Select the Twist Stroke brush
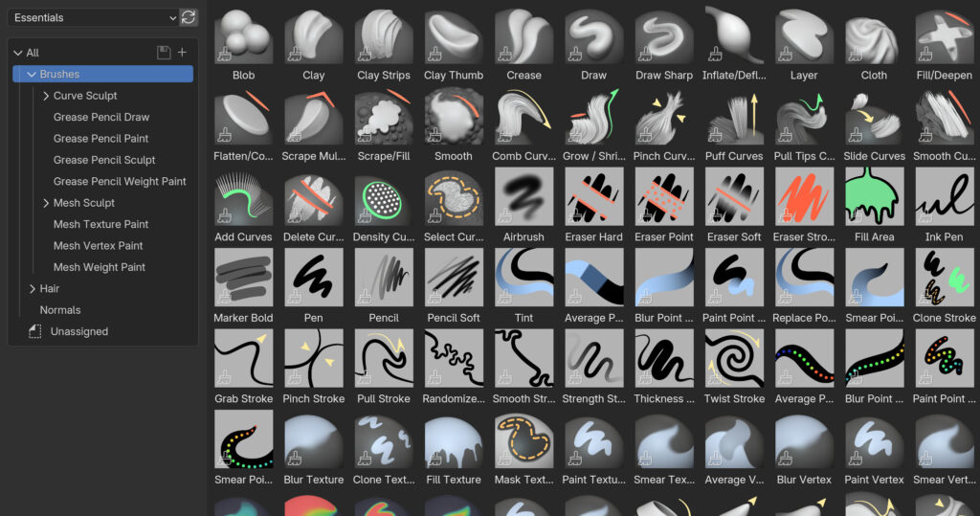Image resolution: width=980 pixels, height=516 pixels. pyautogui.click(x=734, y=359)
